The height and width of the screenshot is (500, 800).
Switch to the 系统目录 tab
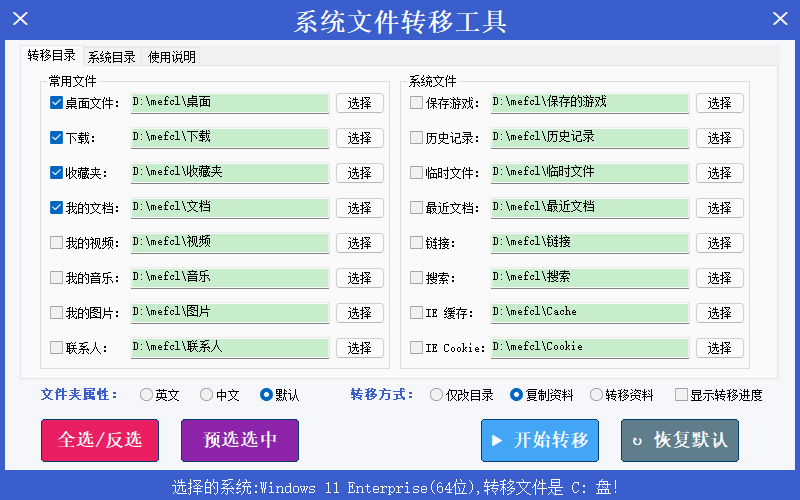(x=111, y=57)
